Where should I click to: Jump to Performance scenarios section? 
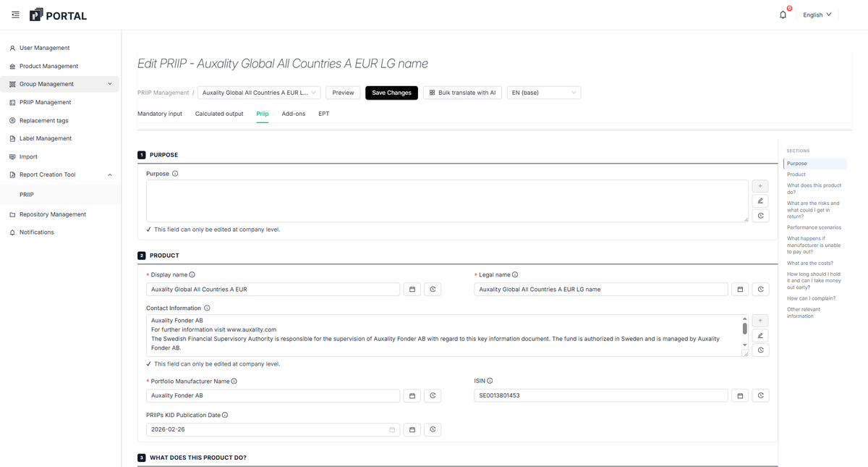pos(814,227)
